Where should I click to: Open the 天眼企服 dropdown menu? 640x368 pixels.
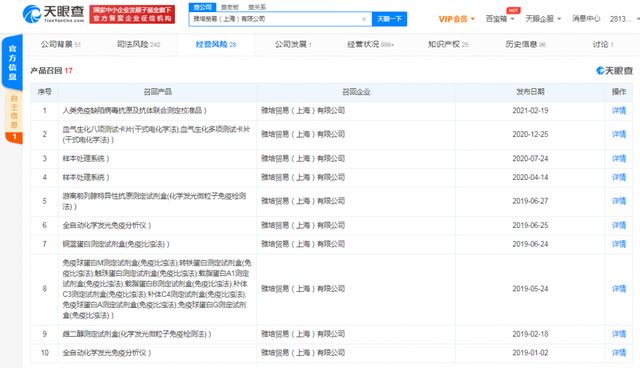click(x=543, y=19)
